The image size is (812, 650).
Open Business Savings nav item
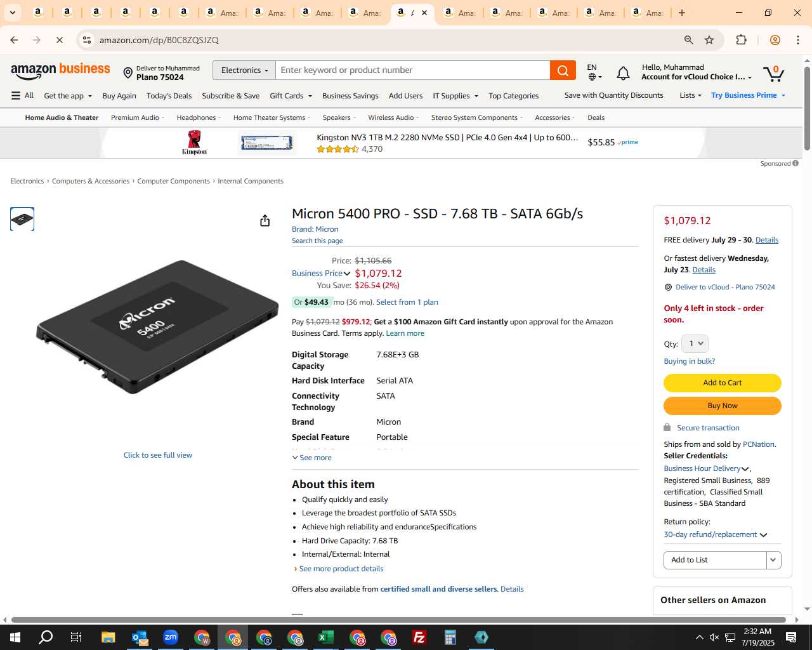tap(350, 96)
